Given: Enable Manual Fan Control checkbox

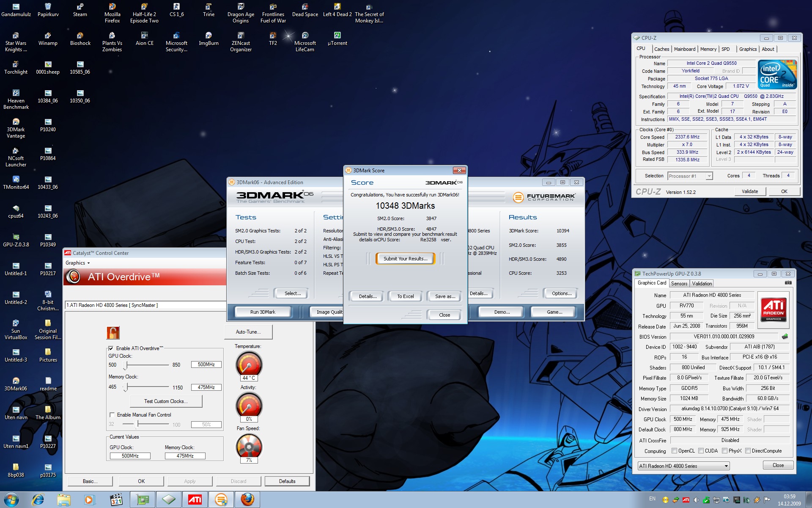Looking at the screenshot, I should coord(112,415).
